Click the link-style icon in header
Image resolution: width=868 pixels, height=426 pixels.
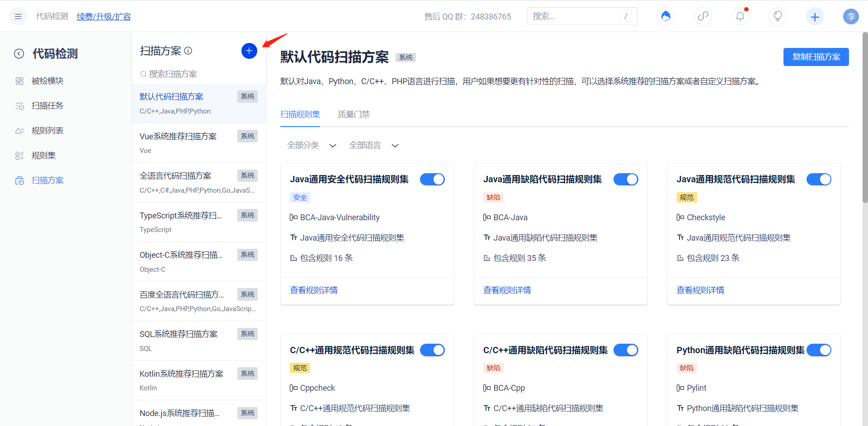point(703,17)
